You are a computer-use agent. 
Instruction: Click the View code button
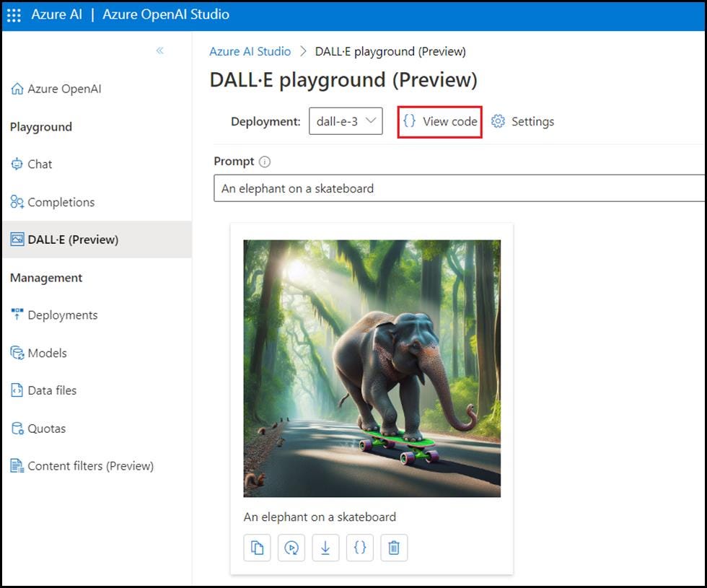(x=439, y=121)
